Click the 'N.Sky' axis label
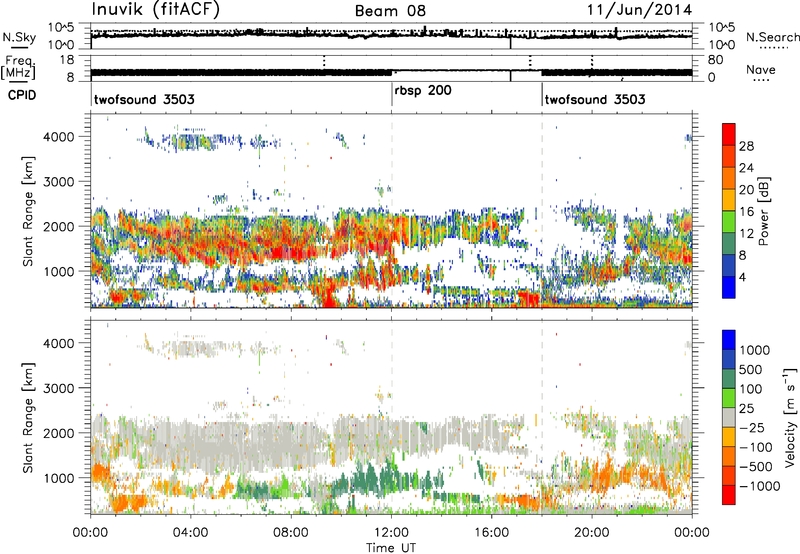Screen dimensions: 800x554 coord(19,37)
